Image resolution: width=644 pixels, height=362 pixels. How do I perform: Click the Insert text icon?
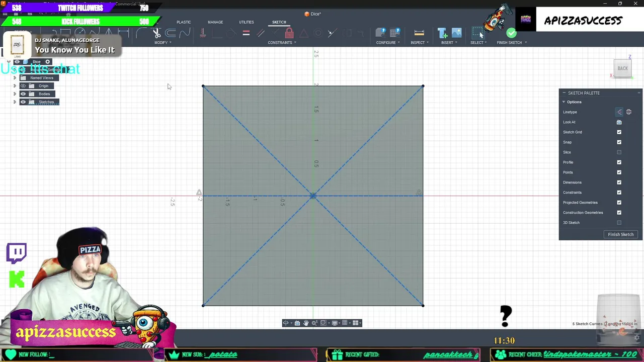(443, 33)
